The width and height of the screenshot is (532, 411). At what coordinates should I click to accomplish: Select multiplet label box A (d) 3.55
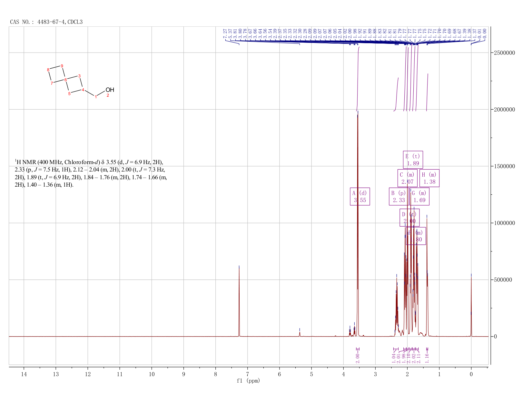point(360,197)
